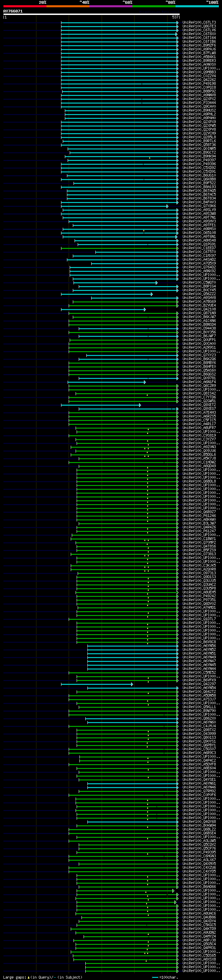
Task: Click the query end position 537
Action: 175,17
